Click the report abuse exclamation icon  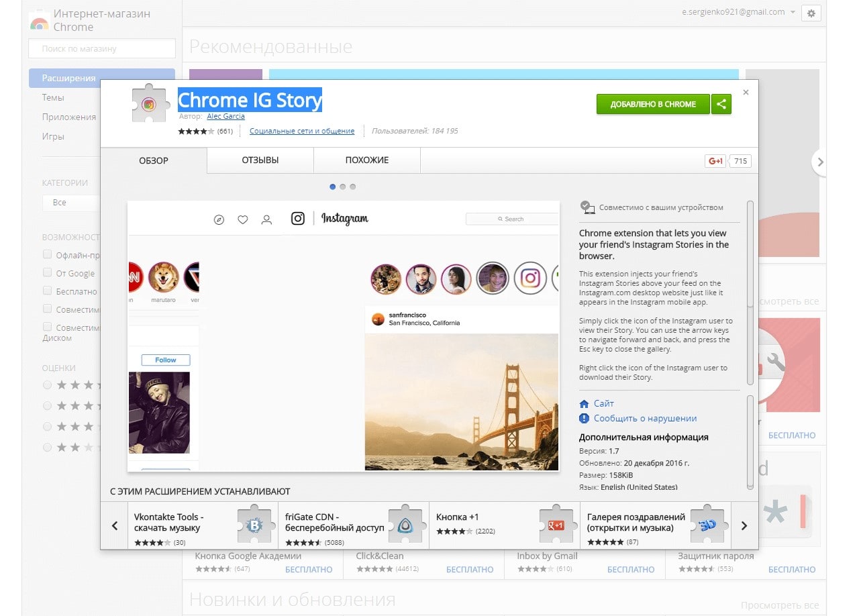584,418
